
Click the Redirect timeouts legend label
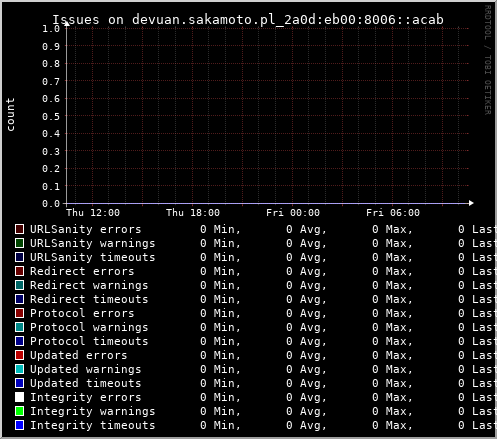[x=89, y=299]
